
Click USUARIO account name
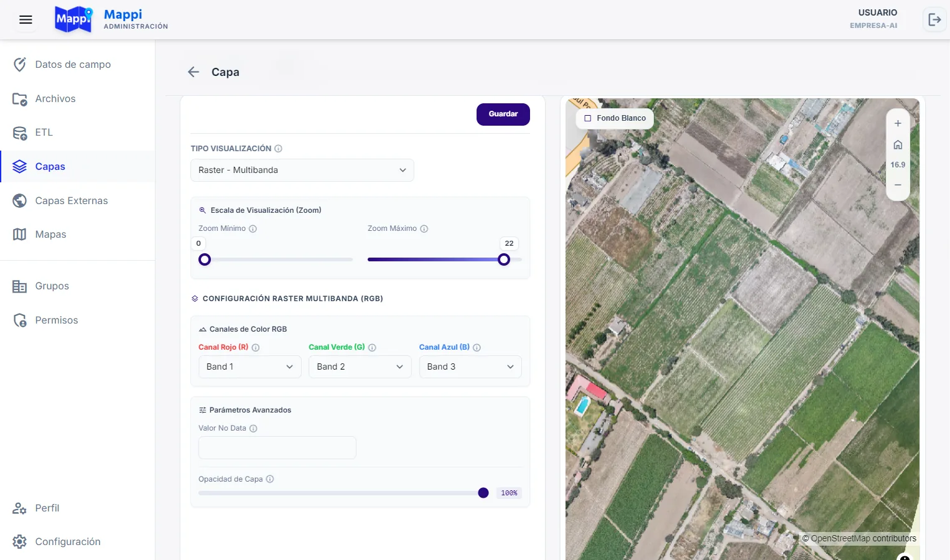point(878,12)
